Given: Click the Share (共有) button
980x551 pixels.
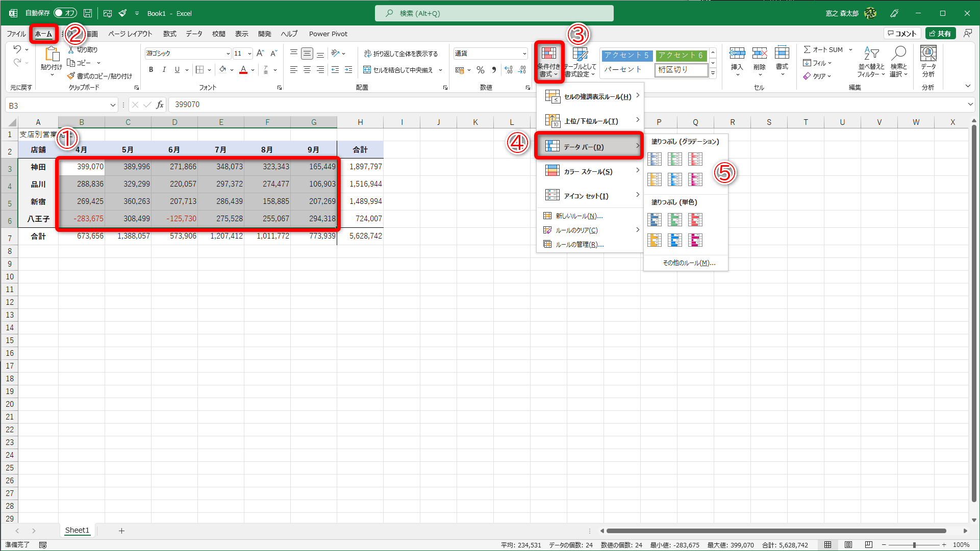Looking at the screenshot, I should 940,34.
